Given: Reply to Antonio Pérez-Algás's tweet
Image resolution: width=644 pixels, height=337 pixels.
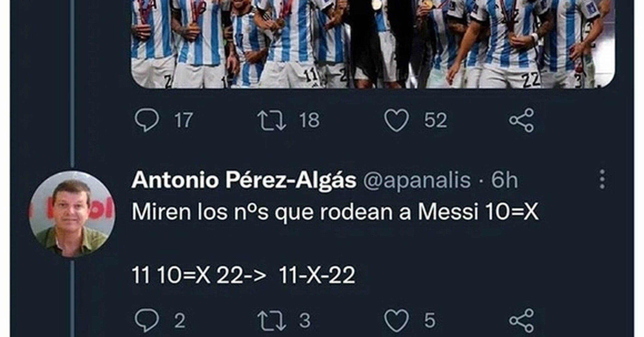Looking at the screenshot, I should (x=147, y=320).
